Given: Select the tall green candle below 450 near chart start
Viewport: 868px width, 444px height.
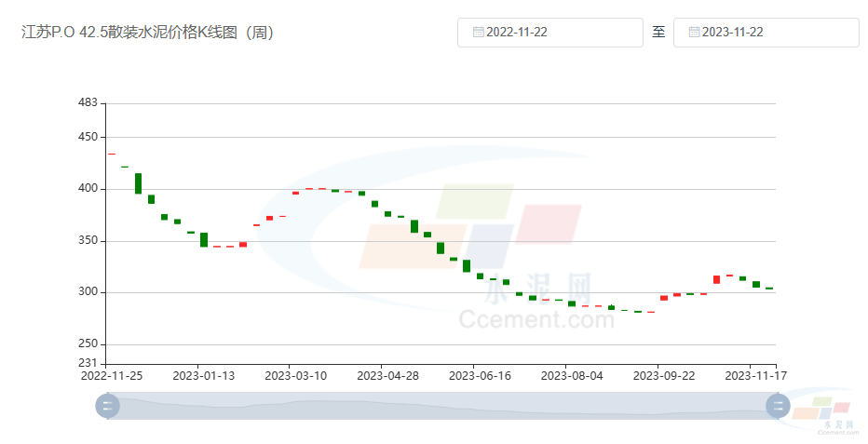Looking at the screenshot, I should click(138, 183).
